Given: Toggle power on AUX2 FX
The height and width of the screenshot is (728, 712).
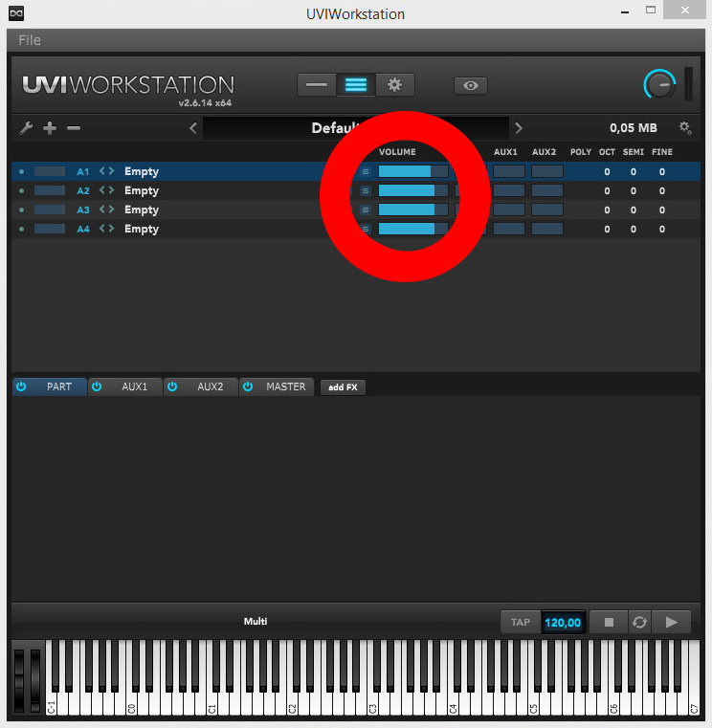Looking at the screenshot, I should pyautogui.click(x=172, y=386).
